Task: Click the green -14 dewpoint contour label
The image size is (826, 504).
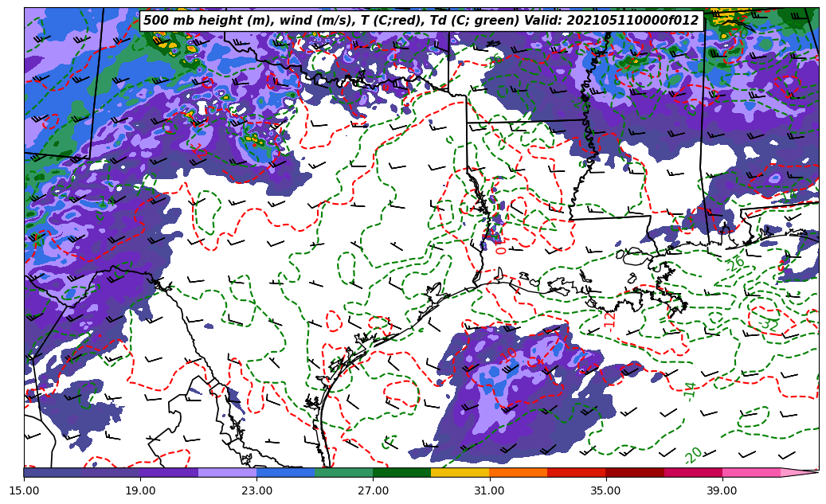Action: pyautogui.click(x=690, y=389)
